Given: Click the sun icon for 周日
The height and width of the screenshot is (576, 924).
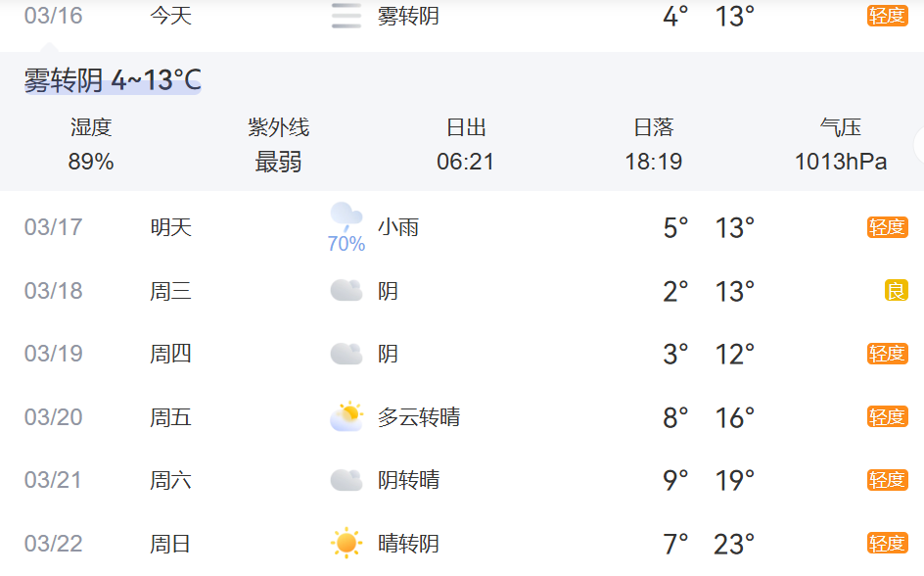Looking at the screenshot, I should pos(346,543).
